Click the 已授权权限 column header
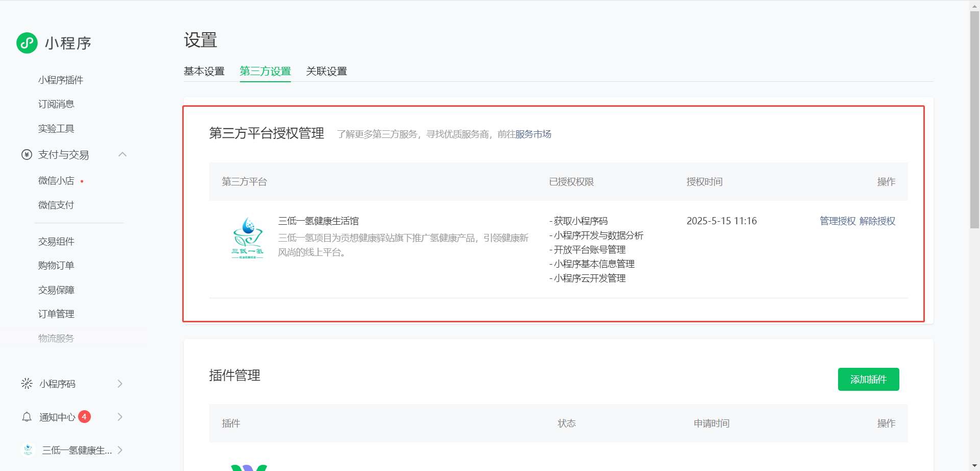This screenshot has height=471, width=980. point(572,182)
